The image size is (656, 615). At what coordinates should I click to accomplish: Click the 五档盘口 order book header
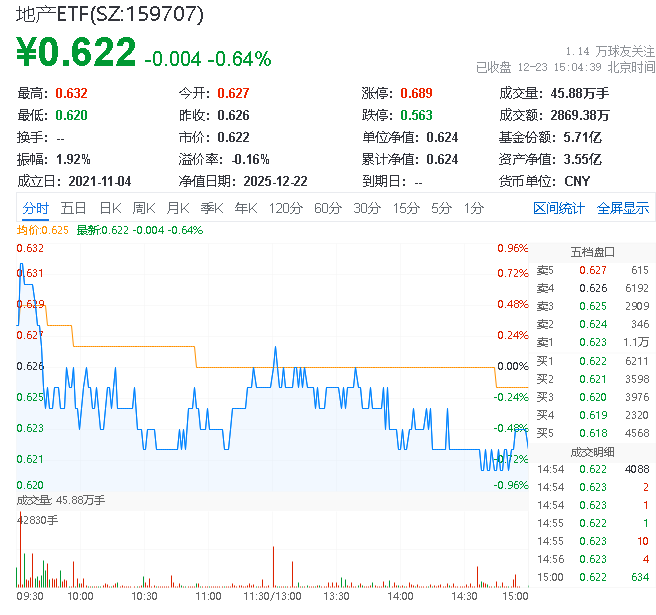[592, 251]
